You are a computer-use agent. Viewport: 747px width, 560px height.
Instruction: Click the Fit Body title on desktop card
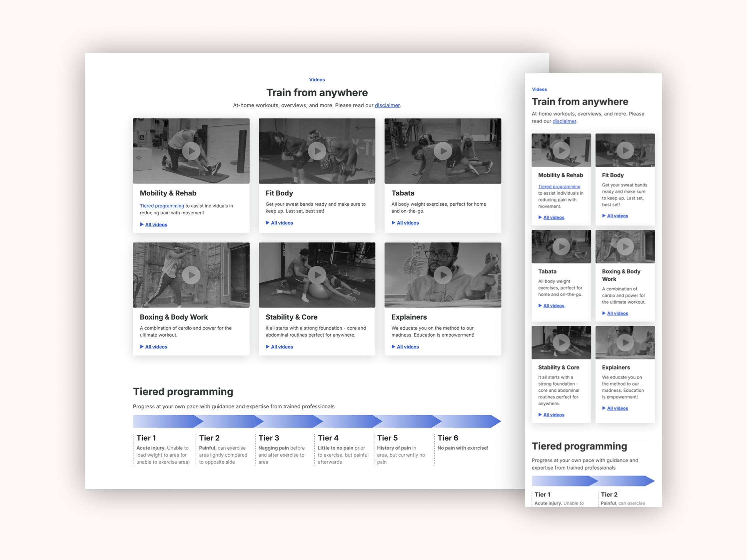tap(279, 193)
